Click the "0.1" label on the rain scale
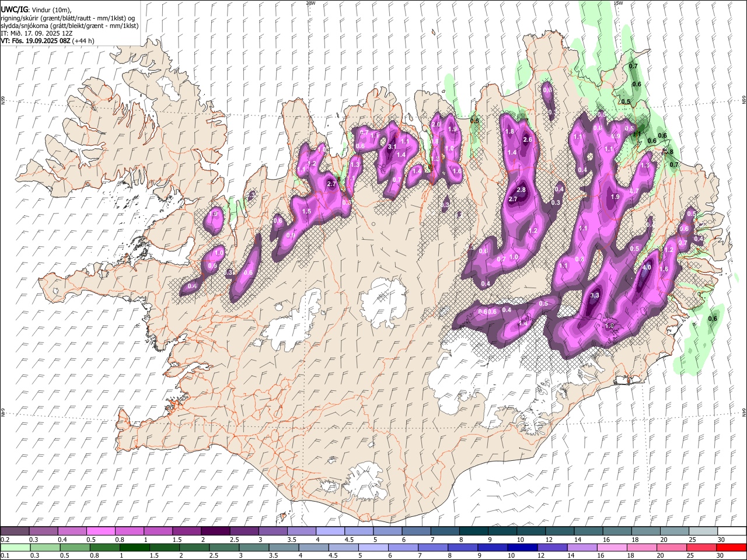The image size is (747, 560). [x=4, y=555]
